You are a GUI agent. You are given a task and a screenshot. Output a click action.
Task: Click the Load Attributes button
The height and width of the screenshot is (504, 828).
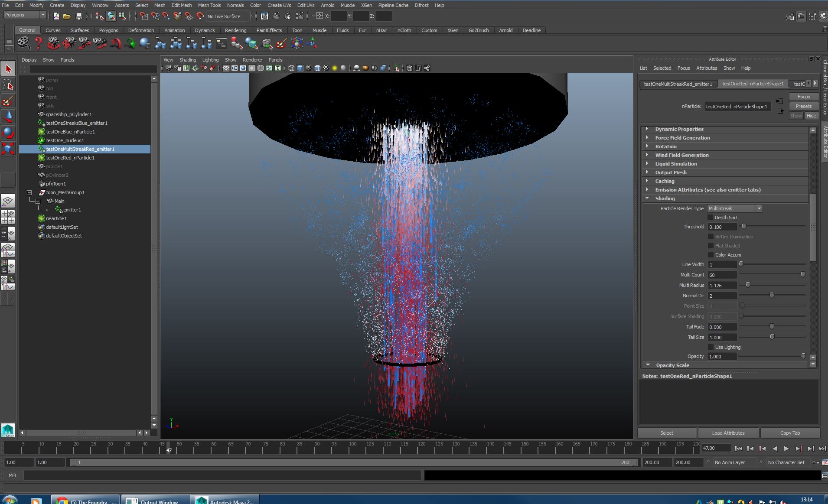point(728,433)
